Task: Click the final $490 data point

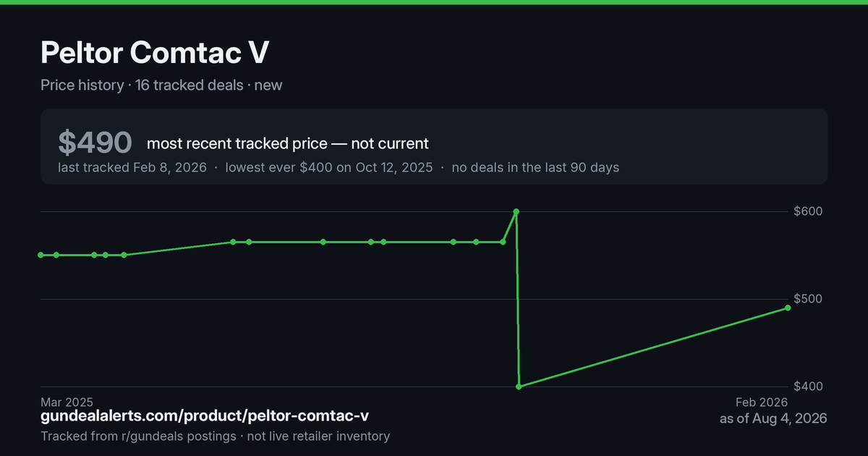Action: click(788, 308)
